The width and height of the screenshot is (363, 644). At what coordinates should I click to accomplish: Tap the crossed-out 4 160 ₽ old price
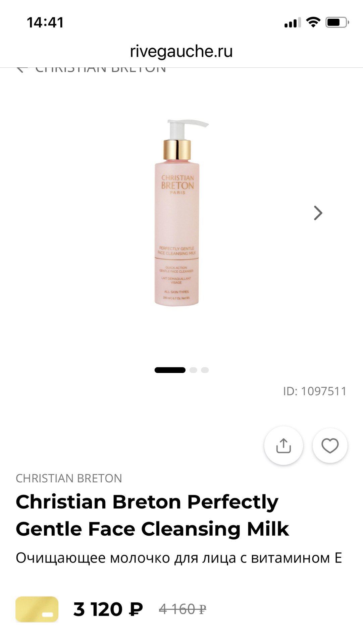coord(183,609)
